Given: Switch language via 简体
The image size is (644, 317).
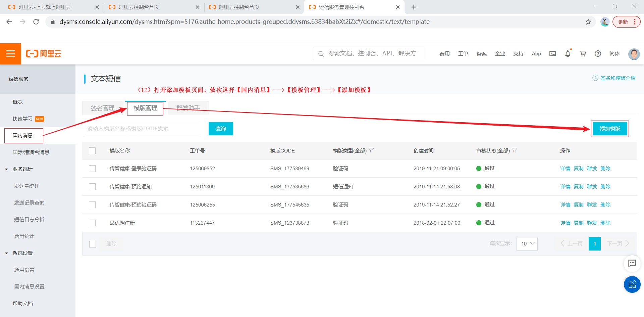Looking at the screenshot, I should 614,54.
